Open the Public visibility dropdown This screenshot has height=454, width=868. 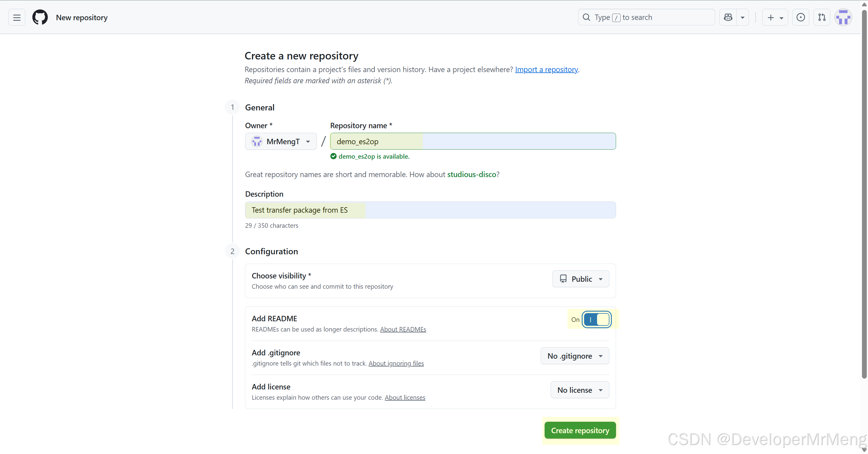[580, 279]
